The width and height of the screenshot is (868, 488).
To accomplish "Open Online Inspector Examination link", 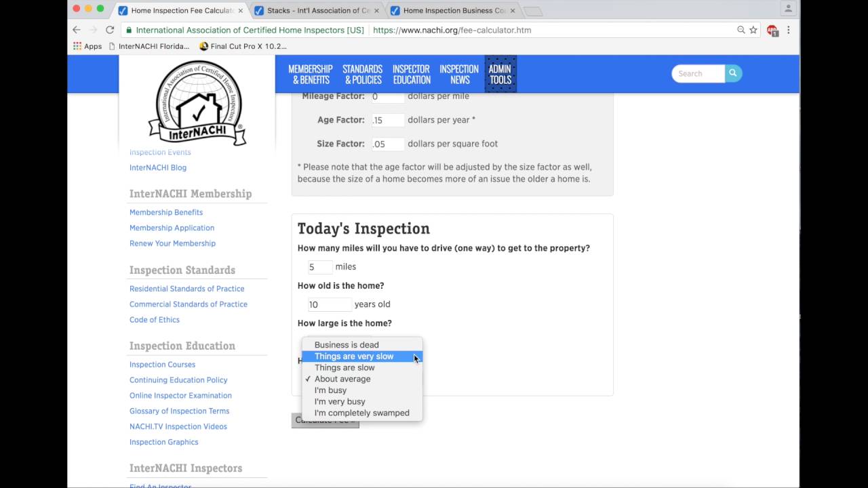I will [180, 396].
